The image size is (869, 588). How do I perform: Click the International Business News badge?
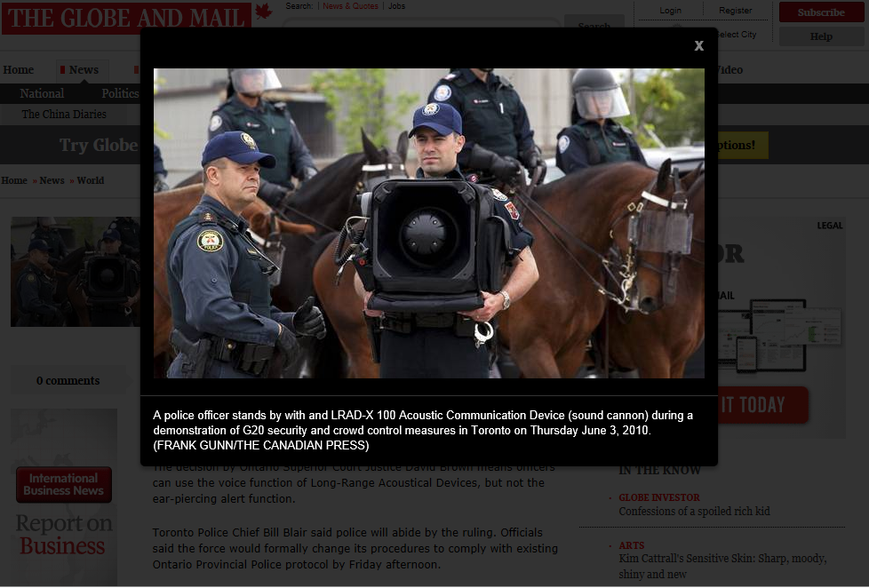[63, 484]
